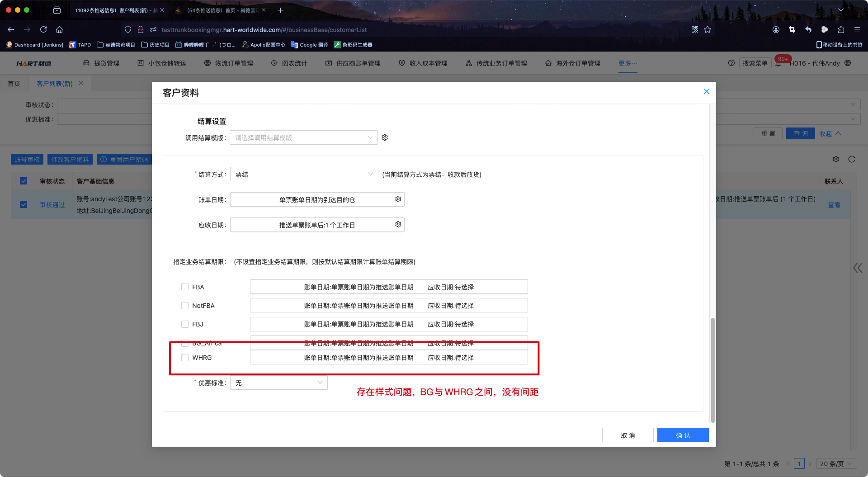
Task: Click gear icon beside 调用结算模版 dropdown
Action: [385, 137]
